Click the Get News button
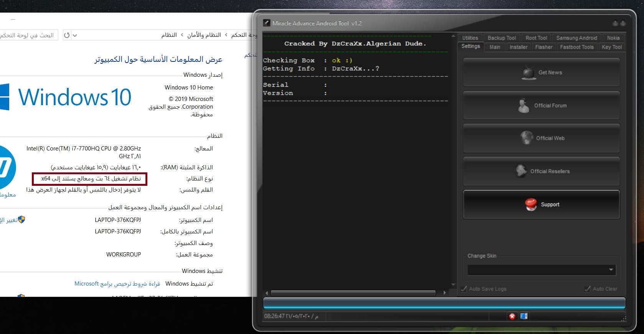Viewport: 644px width, 334px height. coord(542,73)
